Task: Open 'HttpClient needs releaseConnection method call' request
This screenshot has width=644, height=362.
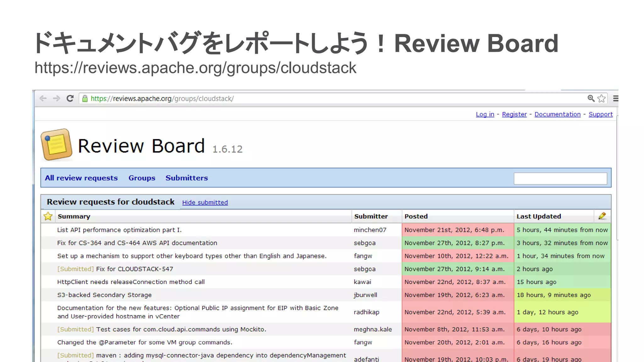Action: pos(131,282)
